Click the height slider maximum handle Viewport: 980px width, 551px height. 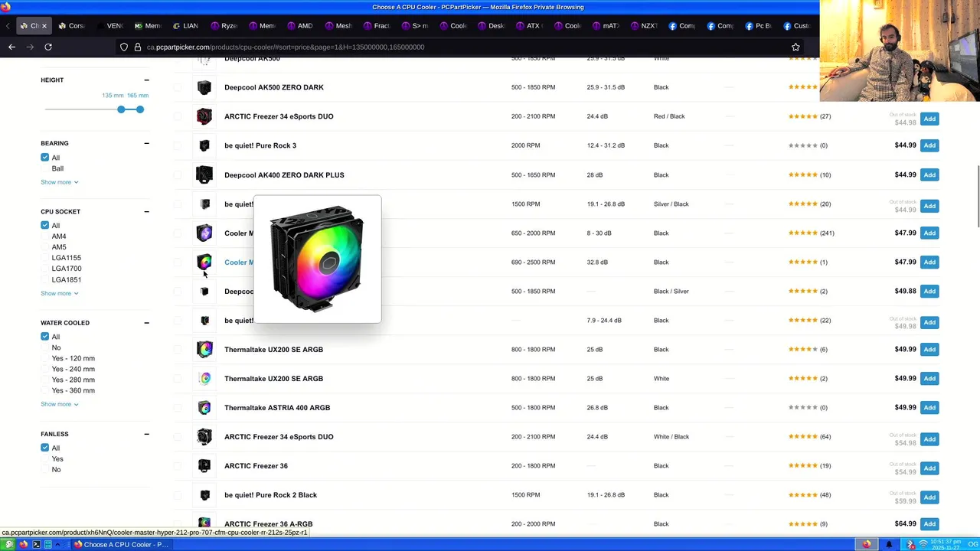point(140,109)
